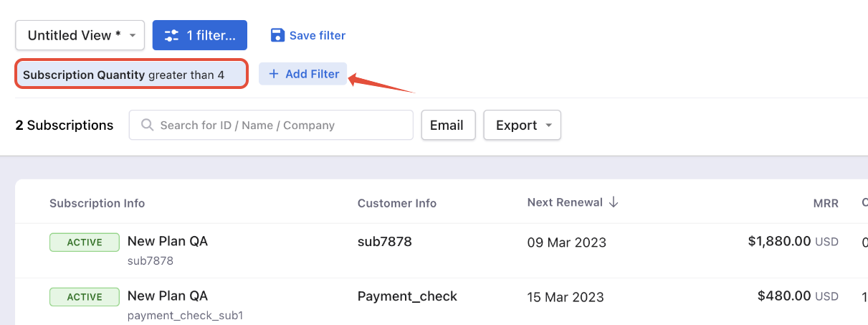Image resolution: width=868 pixels, height=325 pixels.
Task: Click the MRR column header
Action: (x=826, y=203)
